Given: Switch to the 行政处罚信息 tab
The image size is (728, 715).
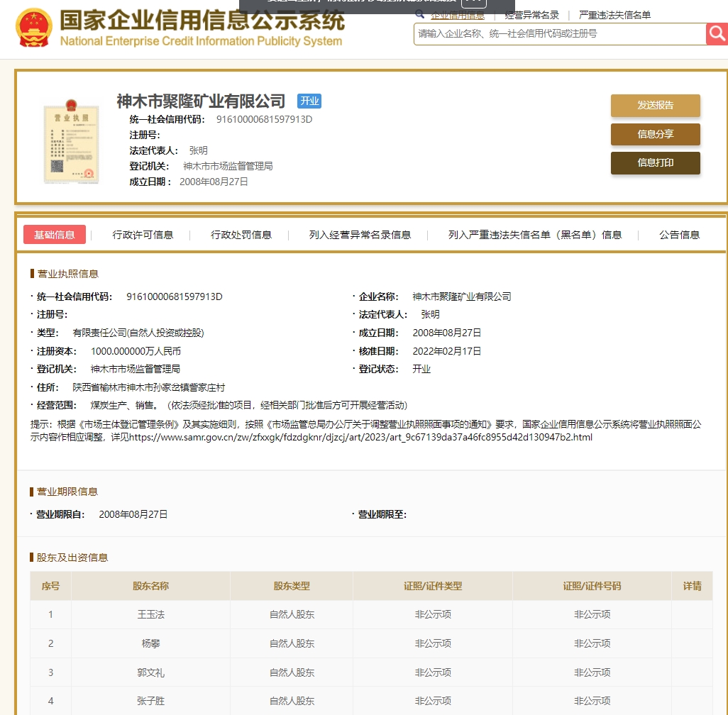Looking at the screenshot, I should click(x=241, y=235).
